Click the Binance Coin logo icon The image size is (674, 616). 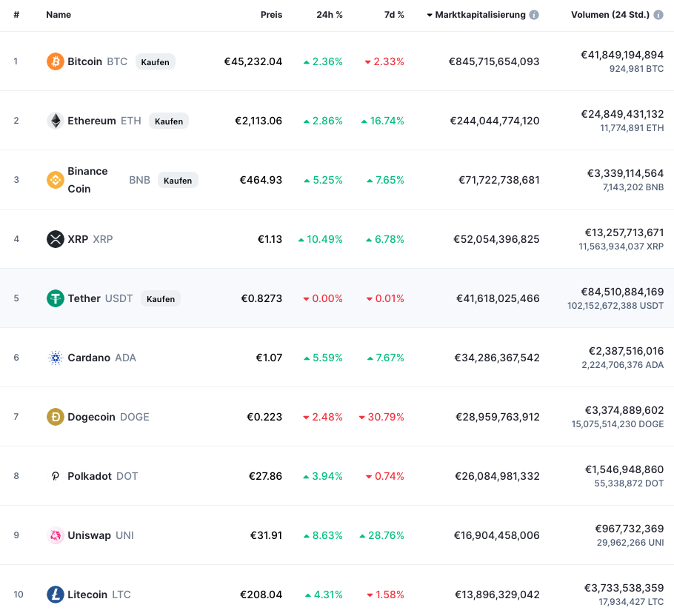pyautogui.click(x=56, y=180)
